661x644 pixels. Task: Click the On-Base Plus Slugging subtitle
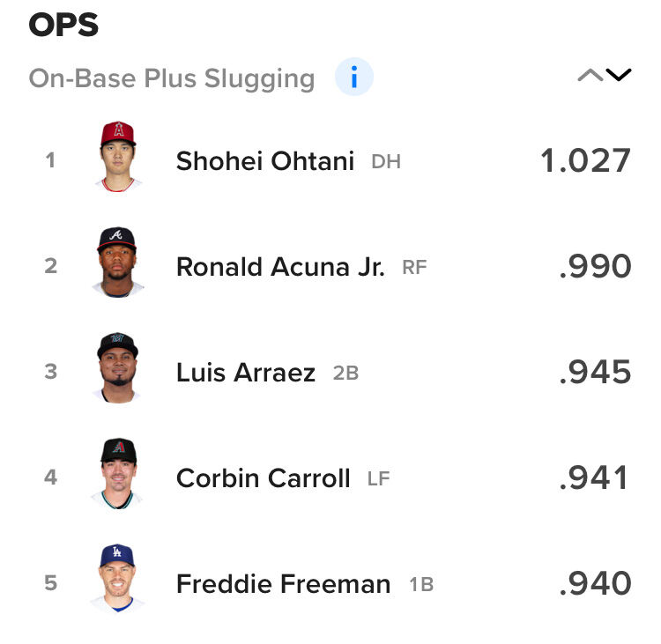(x=172, y=78)
